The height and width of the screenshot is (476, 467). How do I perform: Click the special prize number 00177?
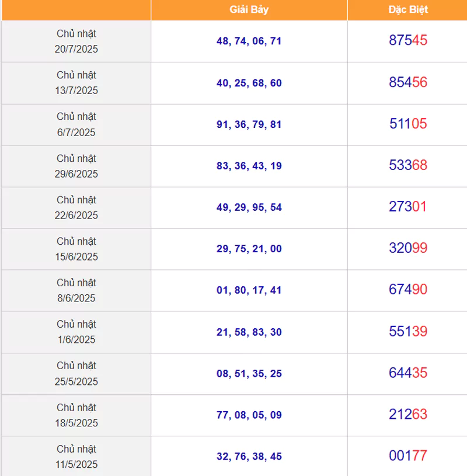coord(408,456)
